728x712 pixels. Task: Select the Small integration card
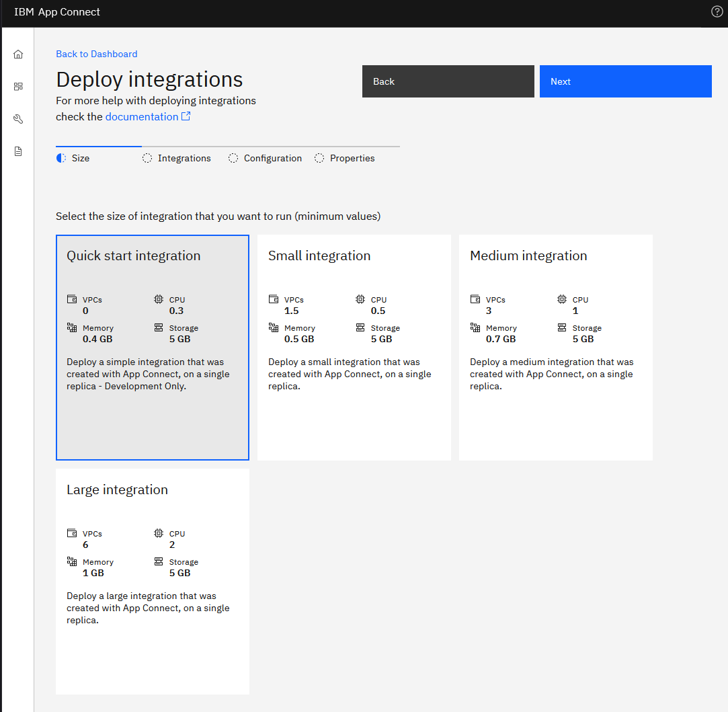354,348
